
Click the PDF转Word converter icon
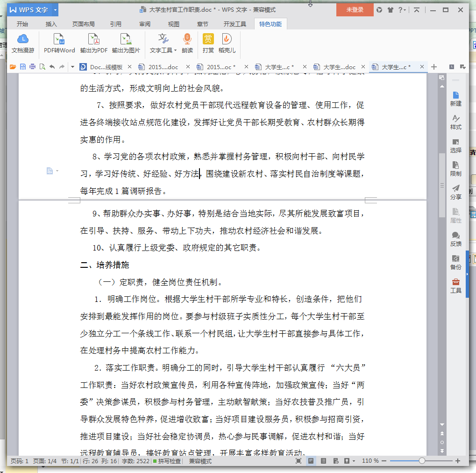59,39
